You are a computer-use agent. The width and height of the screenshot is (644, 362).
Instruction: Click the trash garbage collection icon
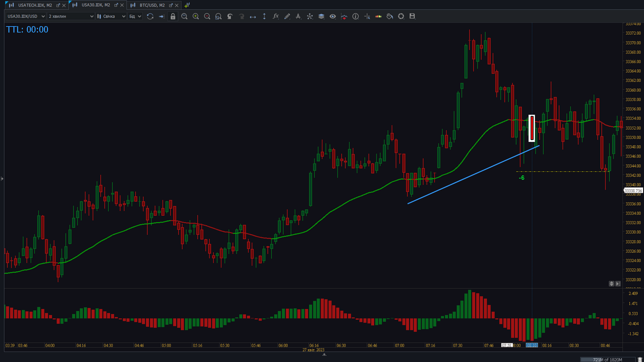pyautogui.click(x=640, y=360)
